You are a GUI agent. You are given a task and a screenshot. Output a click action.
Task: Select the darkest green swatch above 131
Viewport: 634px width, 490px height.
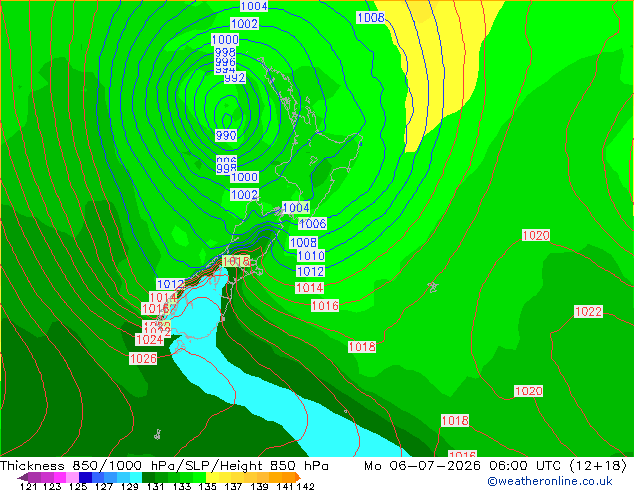(x=148, y=477)
